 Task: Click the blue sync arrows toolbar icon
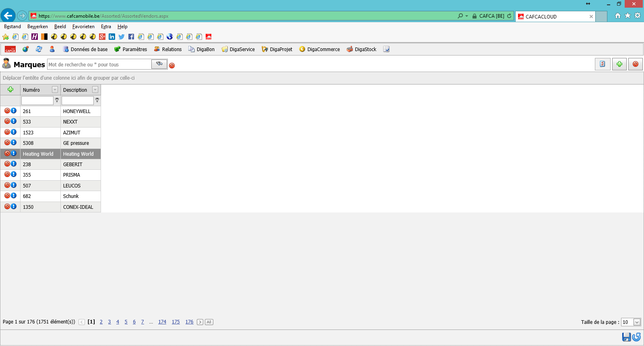pos(39,49)
